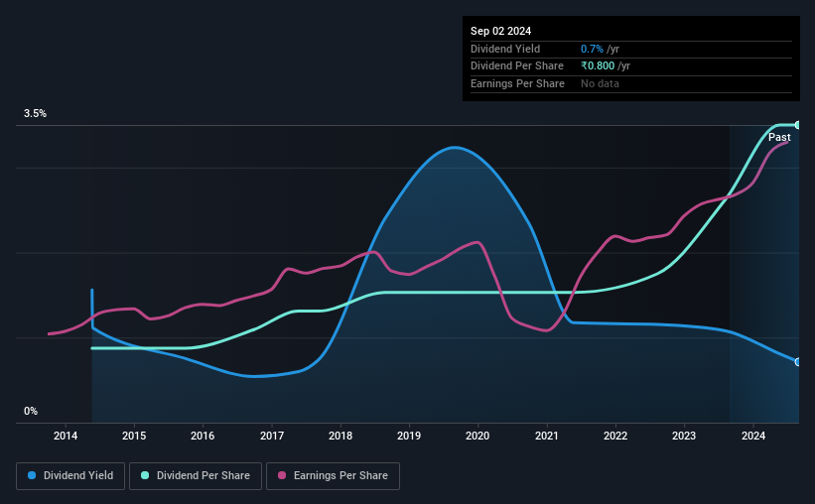Screen dimensions: 815x504
Task: Click the 2023 x-axis label
Action: 684,436
